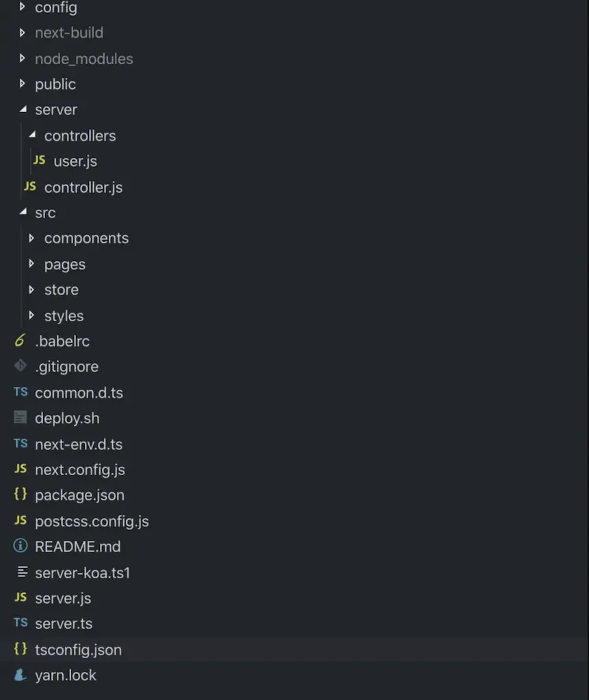Viewport: 589px width, 700px height.
Task: Collapse the controllers folder arrow
Action: tap(31, 135)
